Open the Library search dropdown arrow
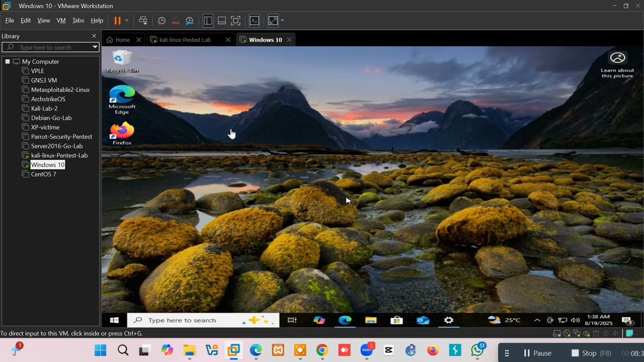The height and width of the screenshot is (362, 644). [95, 47]
